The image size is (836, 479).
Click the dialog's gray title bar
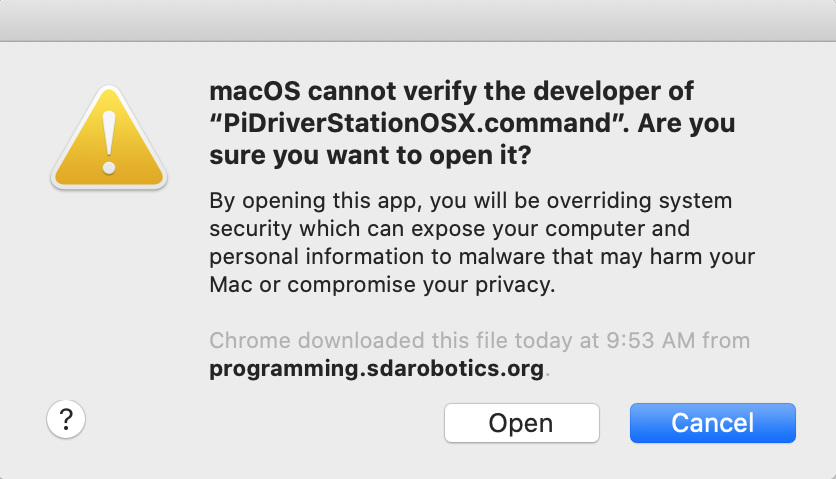coord(418,20)
